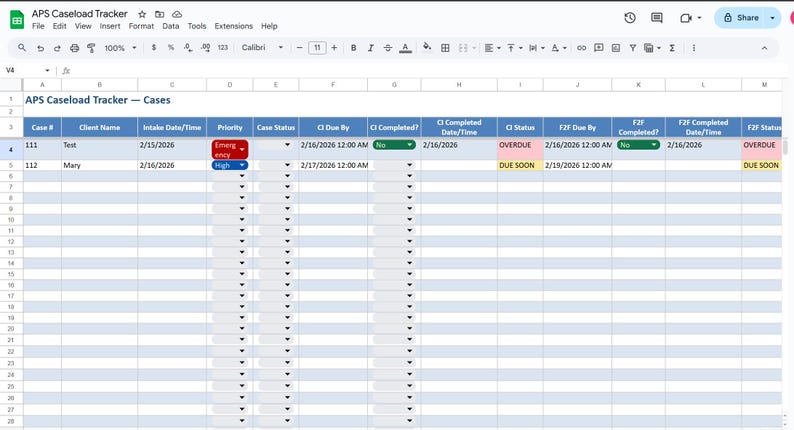Open the text color picker
794x430 pixels.
[405, 48]
